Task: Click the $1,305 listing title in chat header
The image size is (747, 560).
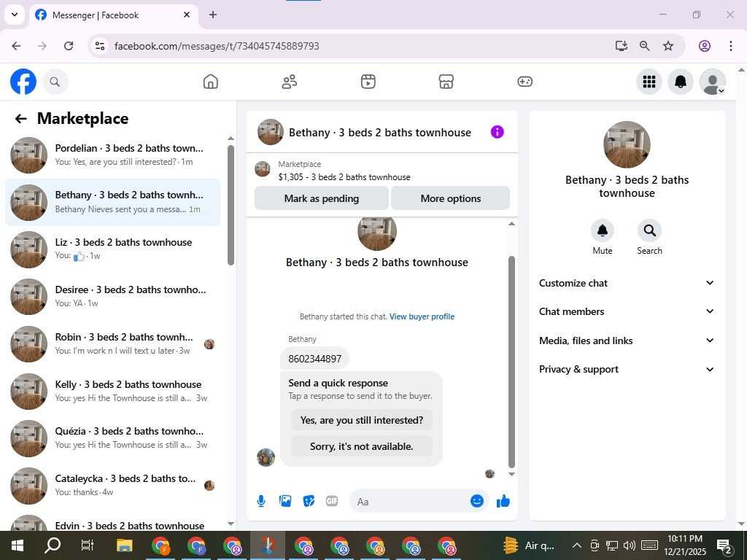Action: coord(344,177)
